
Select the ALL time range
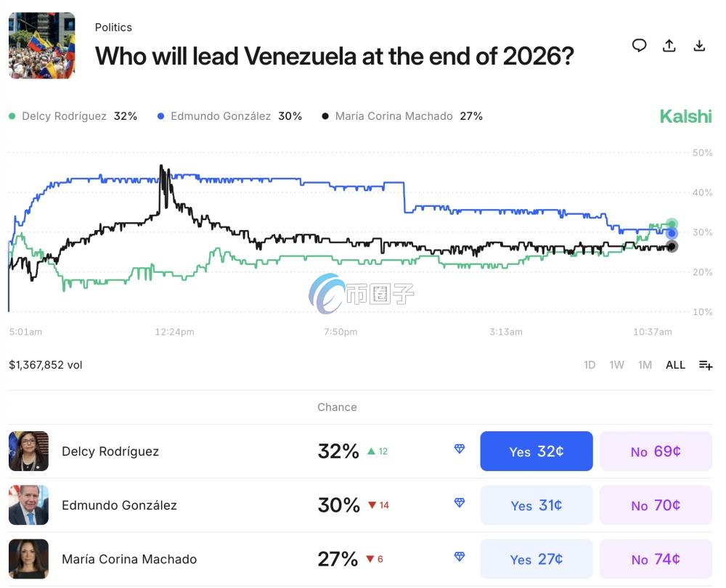675,365
